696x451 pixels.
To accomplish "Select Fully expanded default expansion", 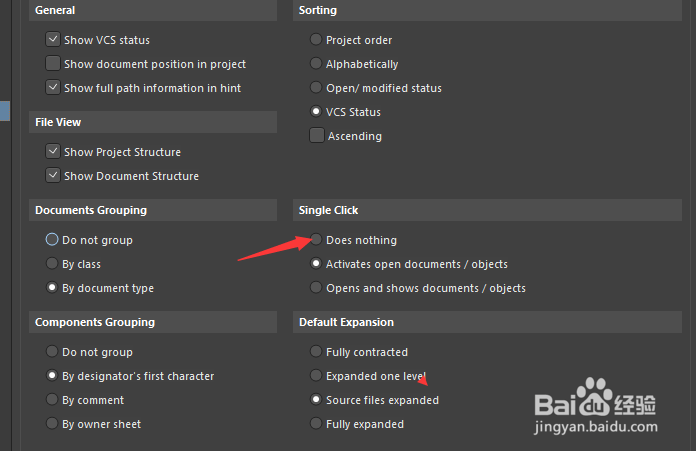I will (x=316, y=424).
